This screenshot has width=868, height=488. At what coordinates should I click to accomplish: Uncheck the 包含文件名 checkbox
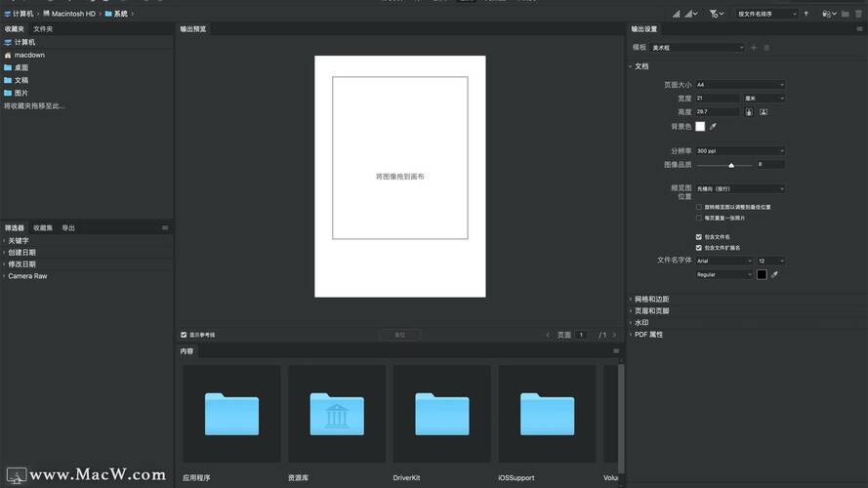[699, 237]
